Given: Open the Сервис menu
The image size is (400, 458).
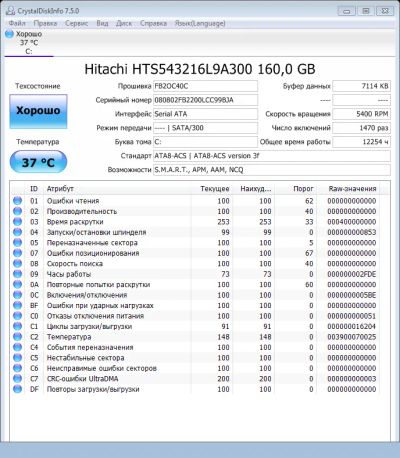Looking at the screenshot, I should pos(76,23).
